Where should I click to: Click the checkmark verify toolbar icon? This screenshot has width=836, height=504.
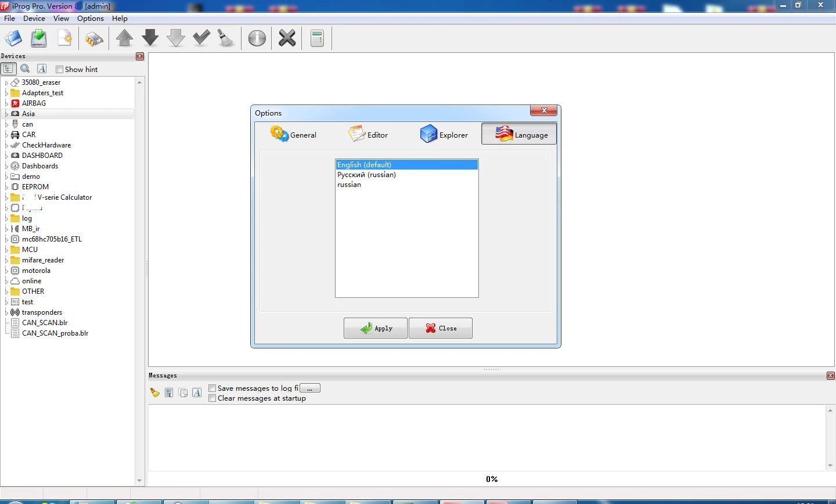click(201, 38)
